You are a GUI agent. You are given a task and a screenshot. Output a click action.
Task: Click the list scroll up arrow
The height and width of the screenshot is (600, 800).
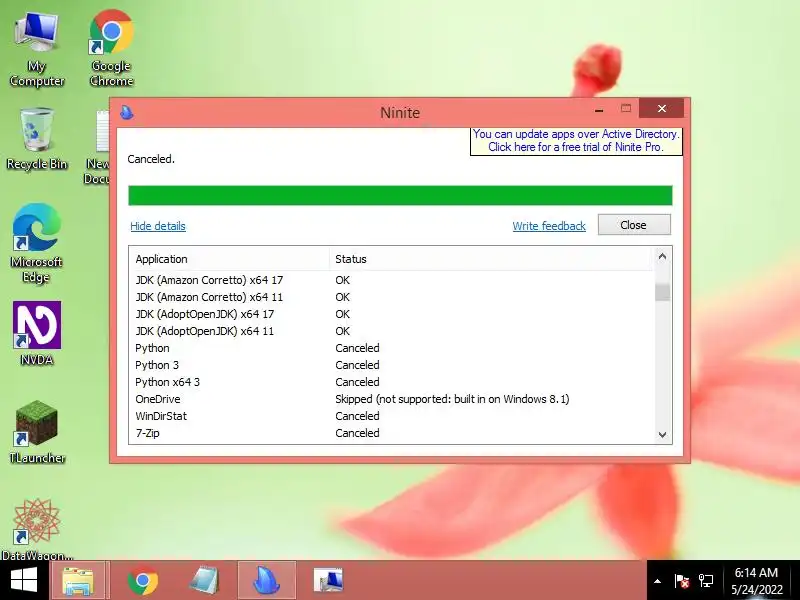click(662, 257)
